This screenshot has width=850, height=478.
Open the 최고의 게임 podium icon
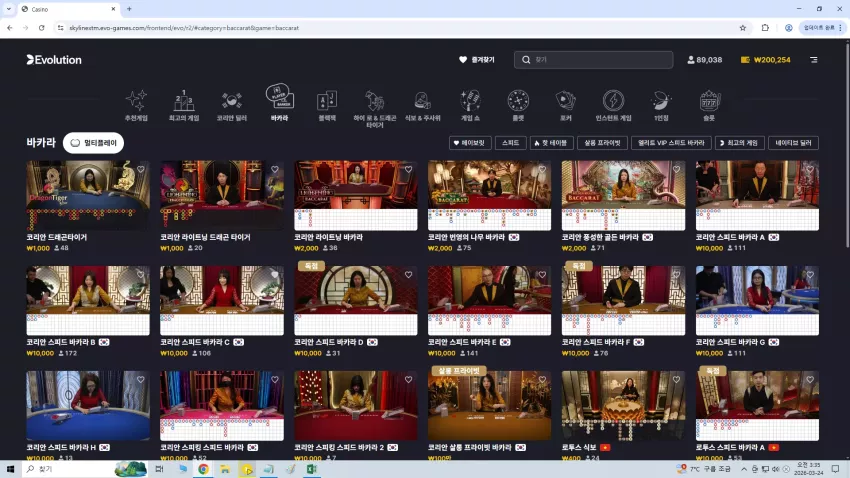184,100
